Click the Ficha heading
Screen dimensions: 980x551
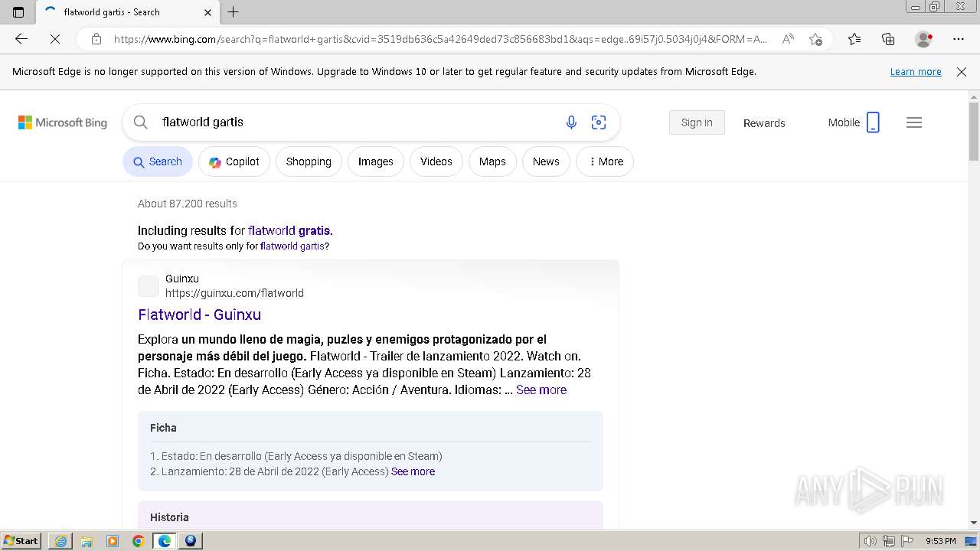point(163,428)
